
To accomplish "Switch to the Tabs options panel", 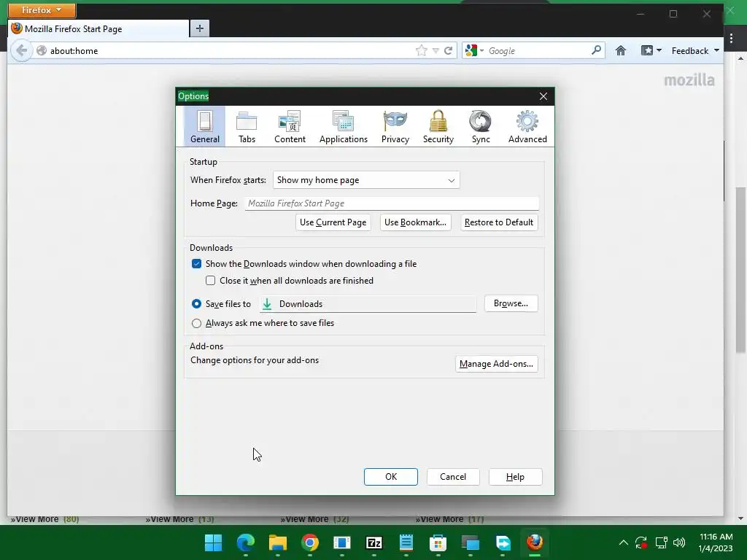I will pos(247,127).
